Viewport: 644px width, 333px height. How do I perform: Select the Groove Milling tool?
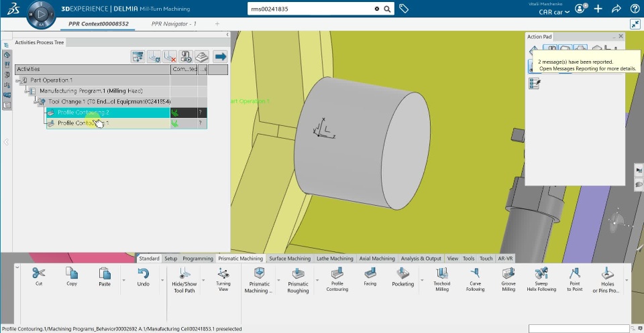point(508,279)
